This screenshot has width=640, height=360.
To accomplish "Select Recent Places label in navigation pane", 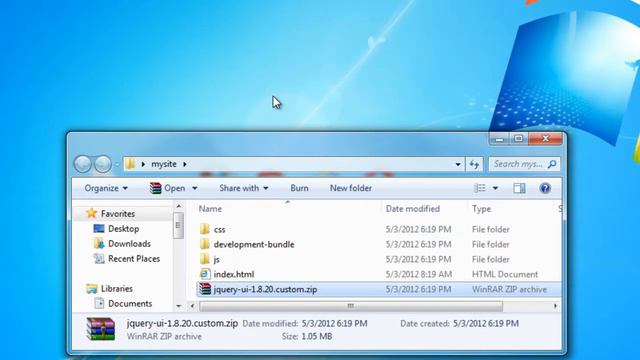I will point(134,258).
